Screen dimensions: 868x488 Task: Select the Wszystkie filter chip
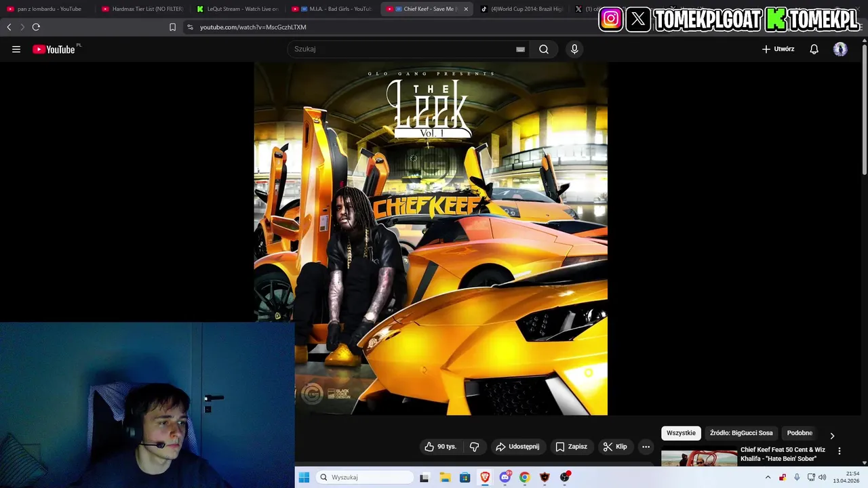click(681, 433)
